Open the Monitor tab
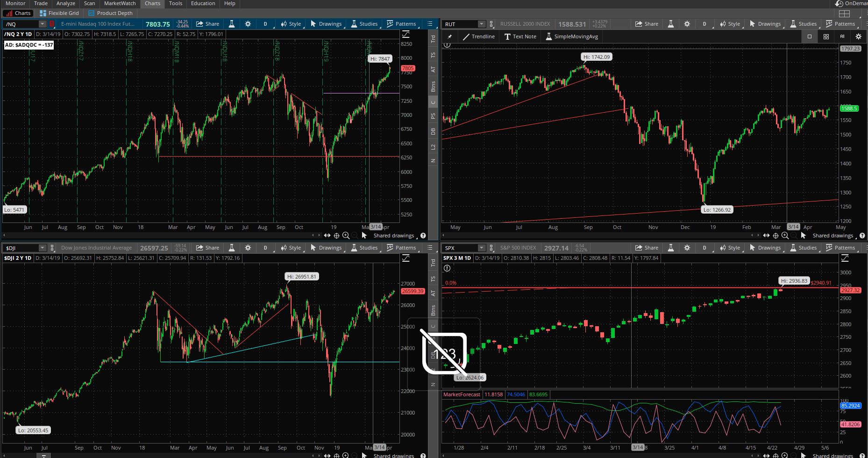 click(x=15, y=3)
